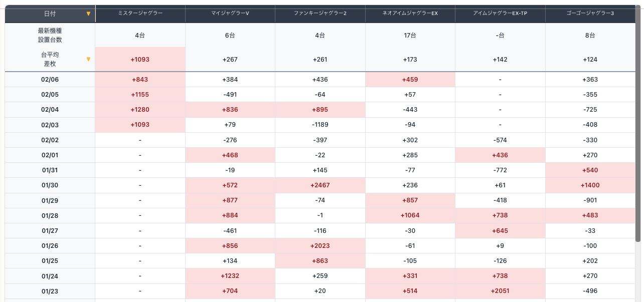Select the ミスタージャグラー column header
The image size is (644, 302).
coord(140,13)
